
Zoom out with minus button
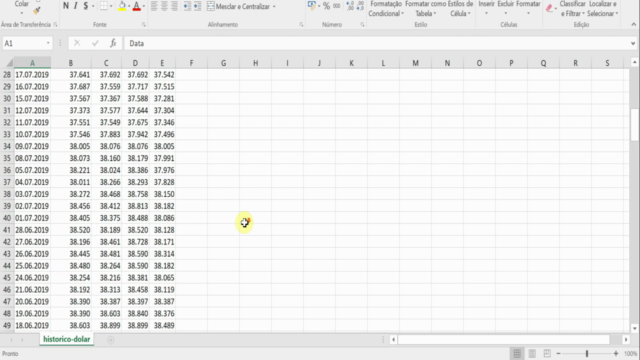[558, 353]
